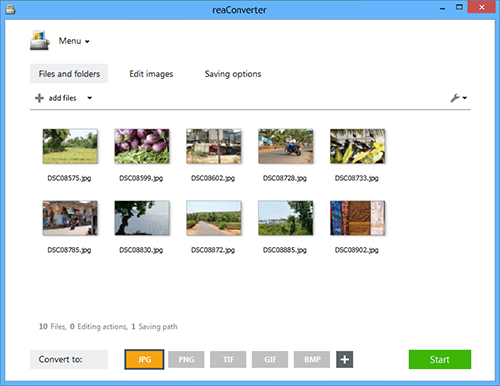This screenshot has height=386, width=500.
Task: Choose TIF as the conversion format
Action: point(228,359)
